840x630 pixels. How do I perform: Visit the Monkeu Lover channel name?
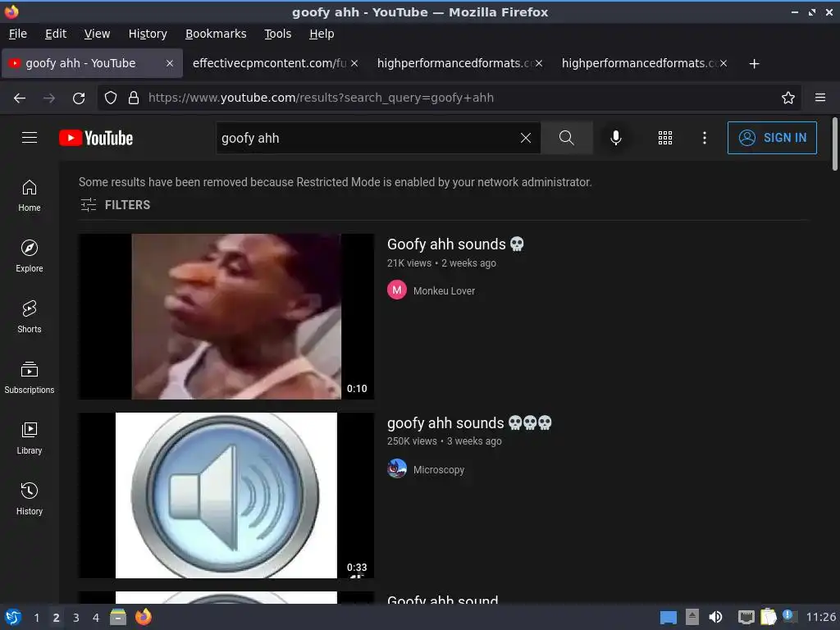click(444, 291)
